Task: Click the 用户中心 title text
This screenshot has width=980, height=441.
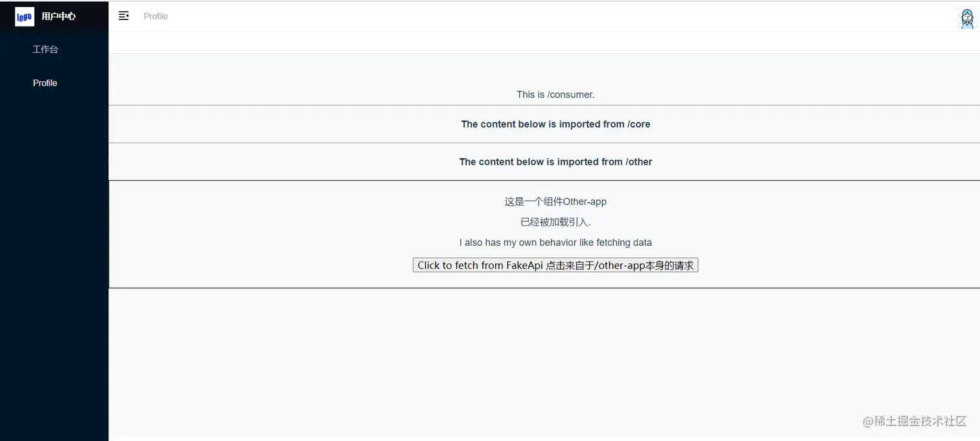Action: (58, 16)
